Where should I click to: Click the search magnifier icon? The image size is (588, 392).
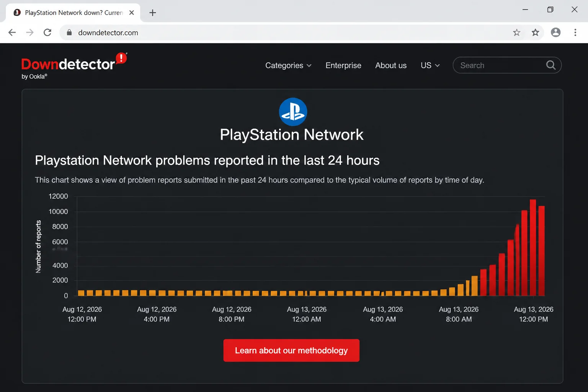tap(550, 65)
